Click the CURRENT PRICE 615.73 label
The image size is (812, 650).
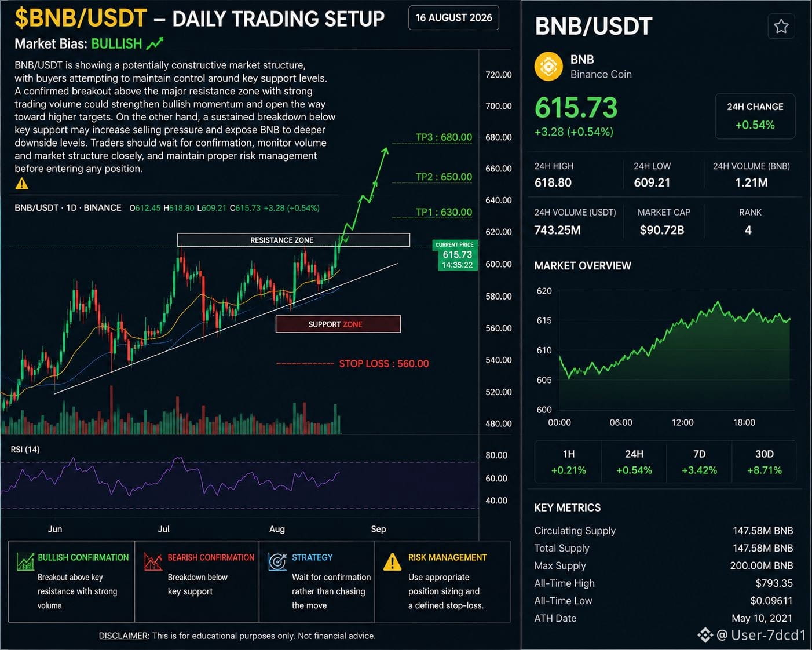[x=455, y=255]
